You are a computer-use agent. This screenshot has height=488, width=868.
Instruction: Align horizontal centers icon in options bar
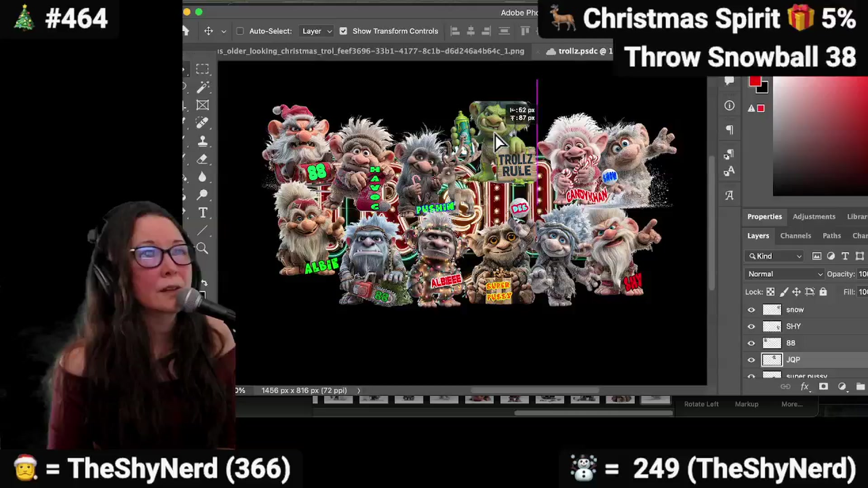click(x=471, y=31)
